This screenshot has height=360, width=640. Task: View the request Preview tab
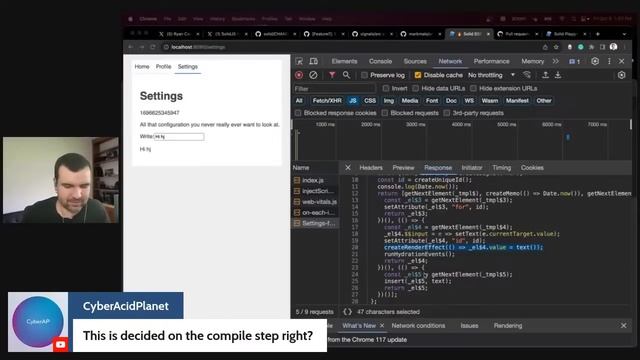[x=403, y=168]
